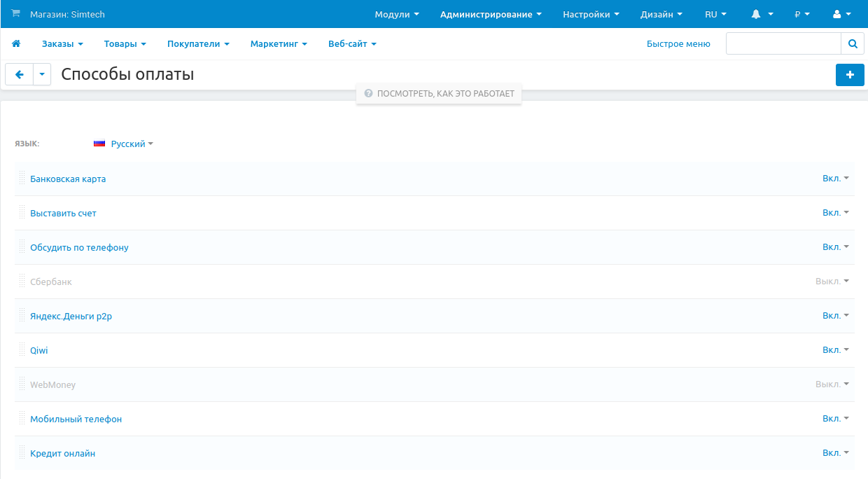Click the search input field
868x479 pixels.
tap(783, 43)
